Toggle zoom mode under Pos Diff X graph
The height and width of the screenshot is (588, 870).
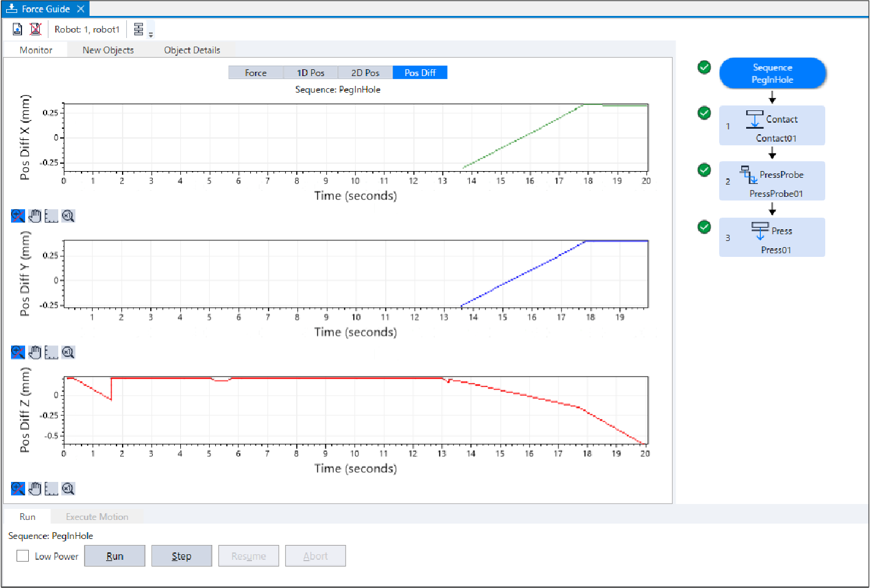pos(18,216)
